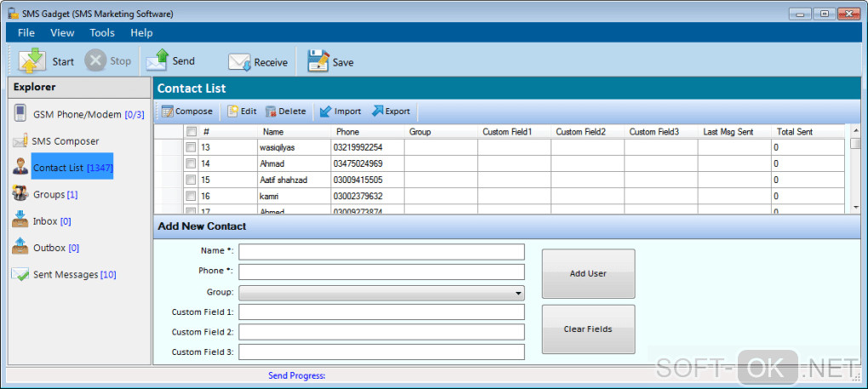Expand the Group dropdown list
The width and height of the screenshot is (868, 389).
(x=518, y=294)
